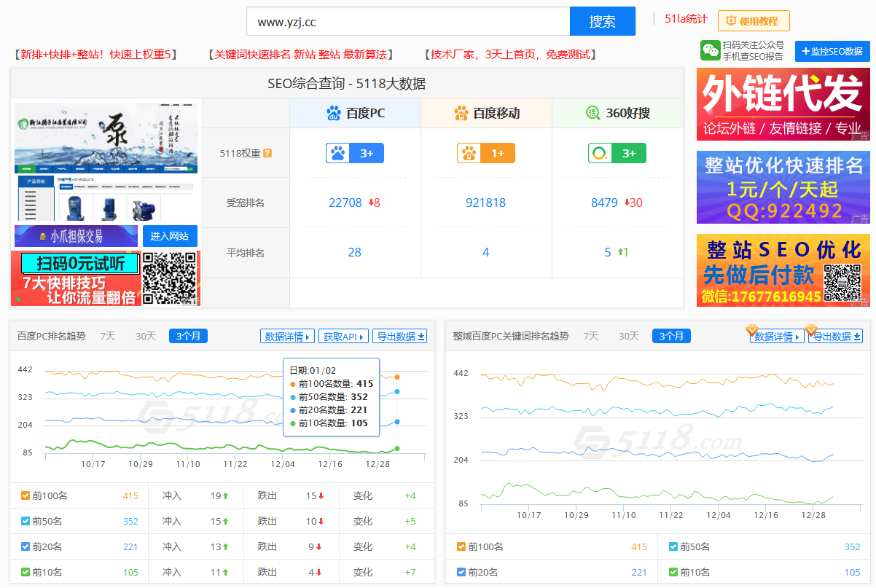This screenshot has width=876, height=588.
Task: Click the Baidu PC 3+ weight badge
Action: click(355, 153)
